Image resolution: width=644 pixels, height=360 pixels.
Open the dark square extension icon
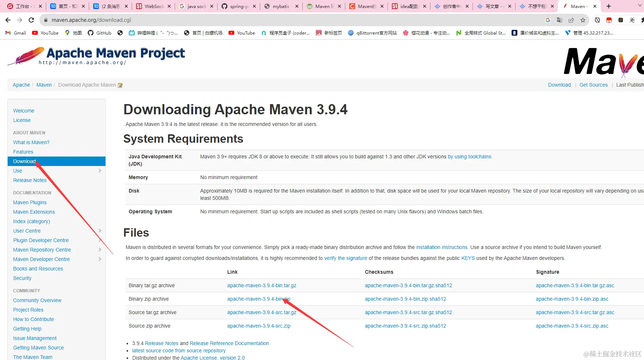(x=621, y=20)
